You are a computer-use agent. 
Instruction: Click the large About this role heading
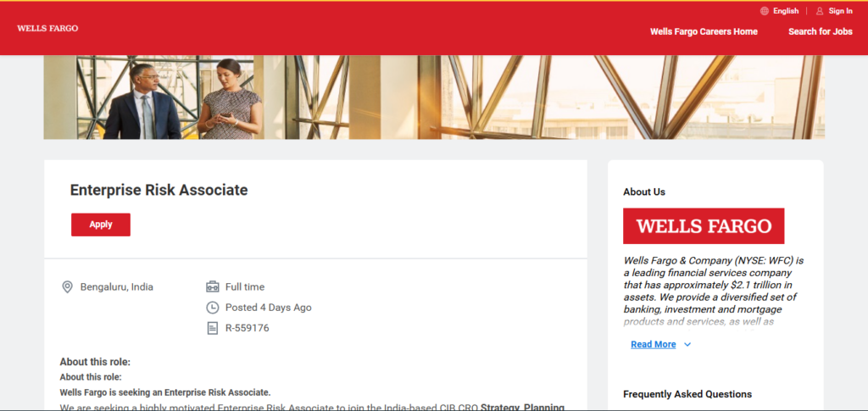(x=95, y=363)
